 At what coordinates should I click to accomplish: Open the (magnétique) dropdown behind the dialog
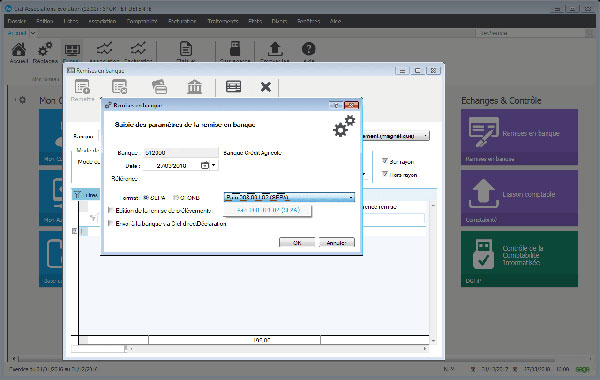[x=395, y=136]
